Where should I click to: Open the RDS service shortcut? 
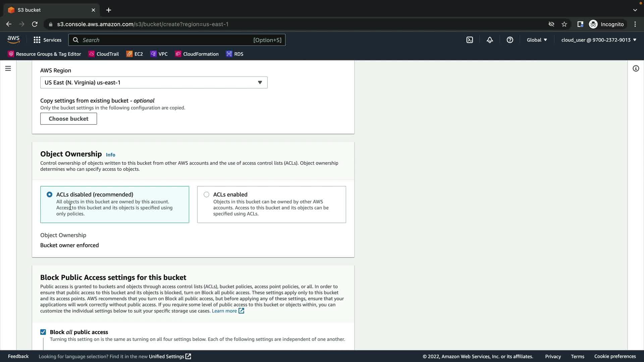[234, 54]
